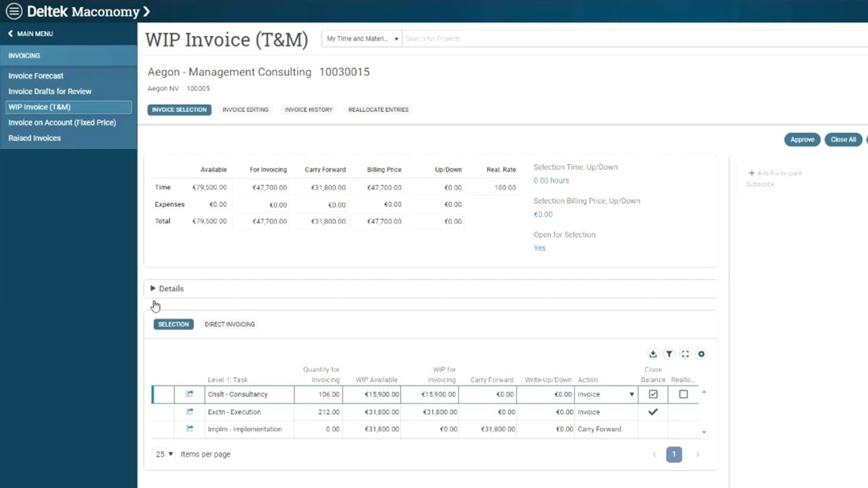Click Time For Invoicing €47,700.00 field
Image resolution: width=868 pixels, height=488 pixels.
(x=260, y=188)
